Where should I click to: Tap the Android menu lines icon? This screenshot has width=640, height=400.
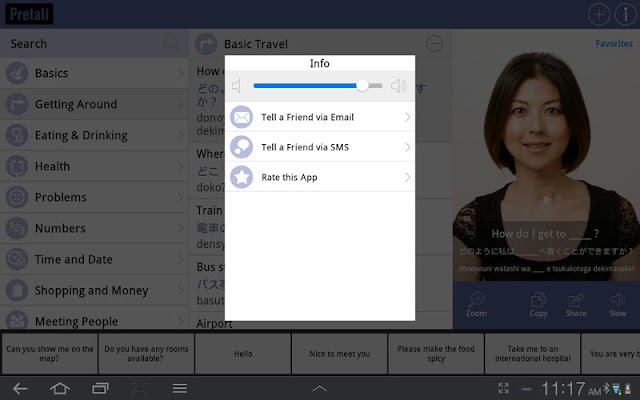pyautogui.click(x=180, y=388)
